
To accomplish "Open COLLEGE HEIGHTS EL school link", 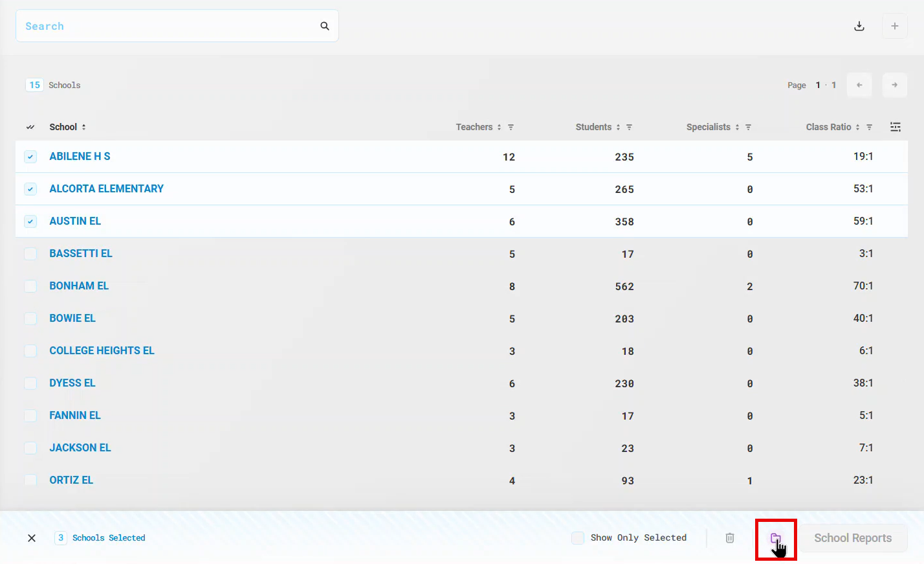I will pos(102,350).
